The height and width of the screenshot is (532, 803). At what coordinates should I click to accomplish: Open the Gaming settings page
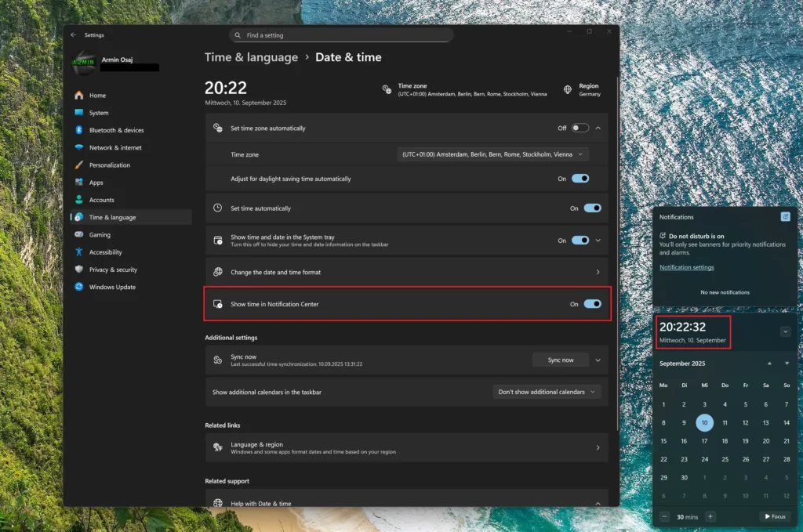coord(131,234)
